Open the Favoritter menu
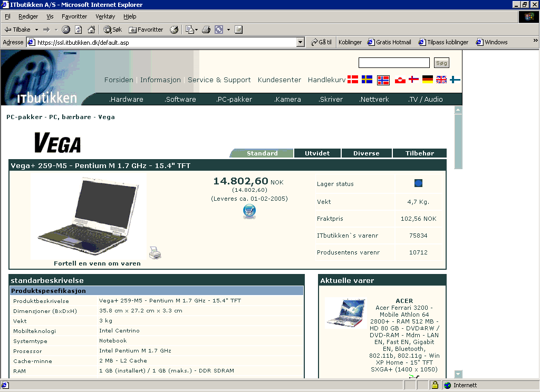This screenshot has width=540, height=392. coord(74,16)
